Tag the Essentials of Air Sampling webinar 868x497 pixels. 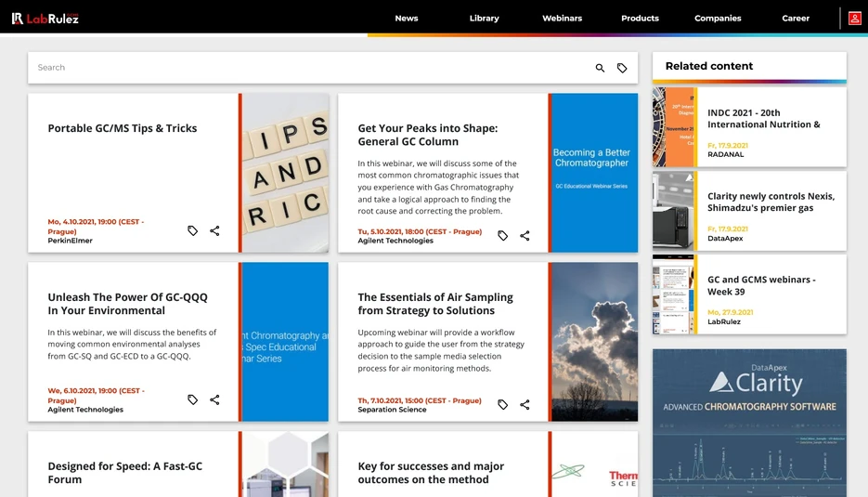[502, 405]
